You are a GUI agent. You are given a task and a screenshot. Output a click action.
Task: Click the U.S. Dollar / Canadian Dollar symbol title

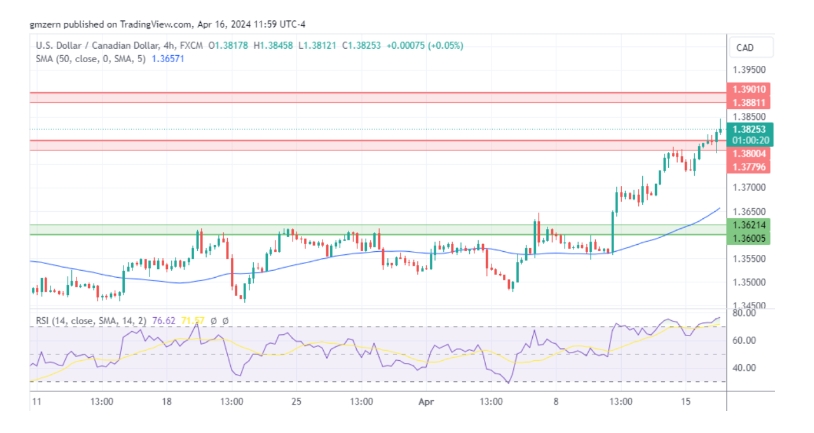[x=97, y=46]
